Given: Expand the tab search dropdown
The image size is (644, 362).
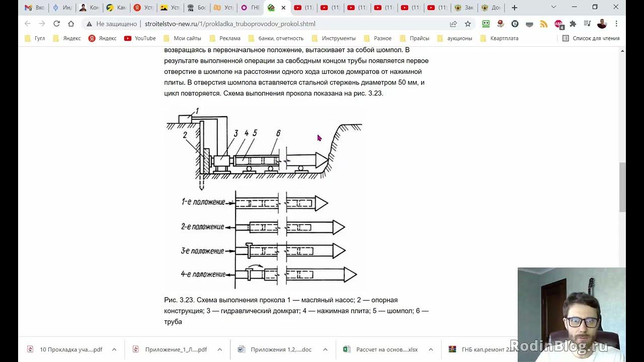Looking at the screenshot, I should click(553, 7).
